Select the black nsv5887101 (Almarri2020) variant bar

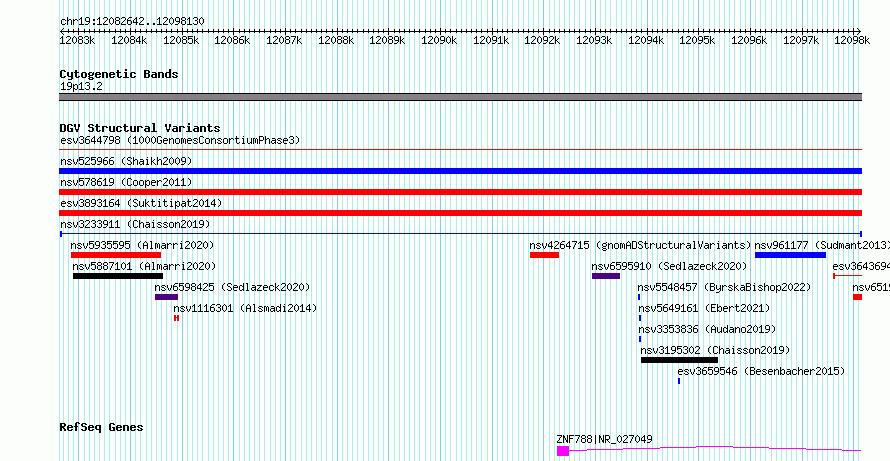click(118, 276)
